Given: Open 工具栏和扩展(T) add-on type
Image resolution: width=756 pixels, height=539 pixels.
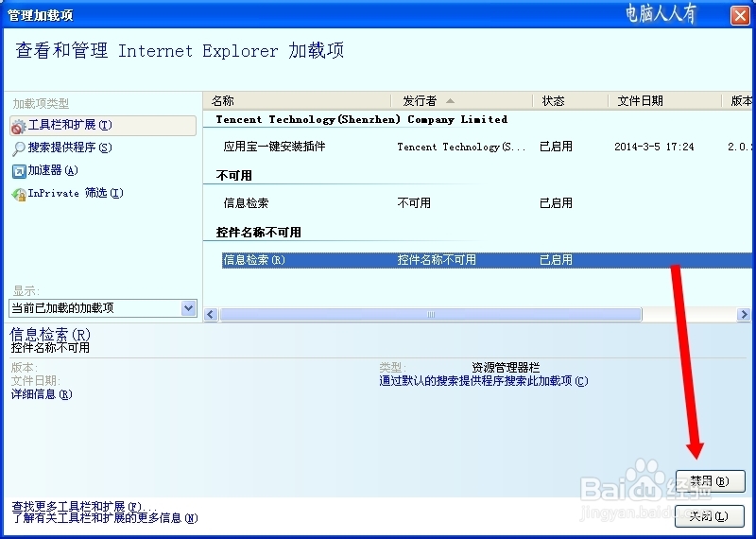Looking at the screenshot, I should 103,126.
